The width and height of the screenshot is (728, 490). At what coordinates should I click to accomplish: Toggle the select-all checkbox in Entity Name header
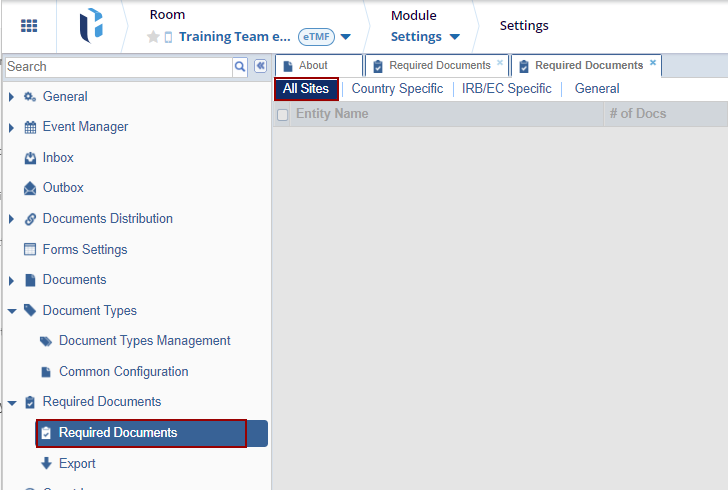tap(283, 115)
